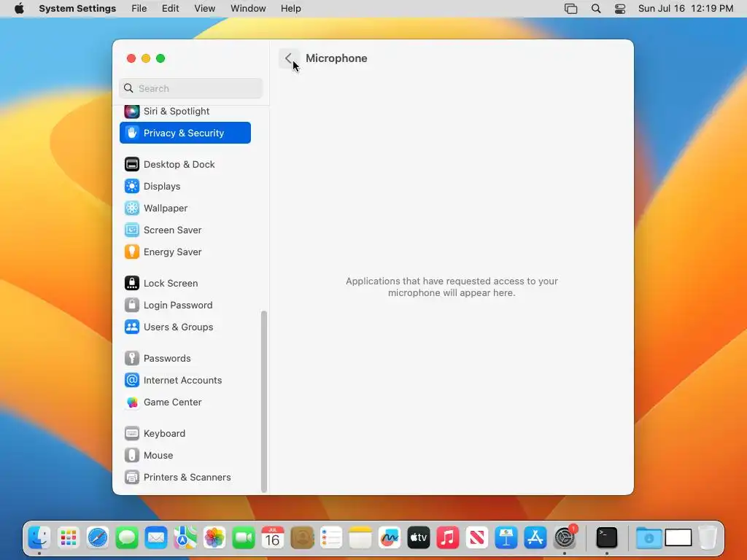
Task: Open Spotlight search in the menu bar
Action: (x=596, y=9)
